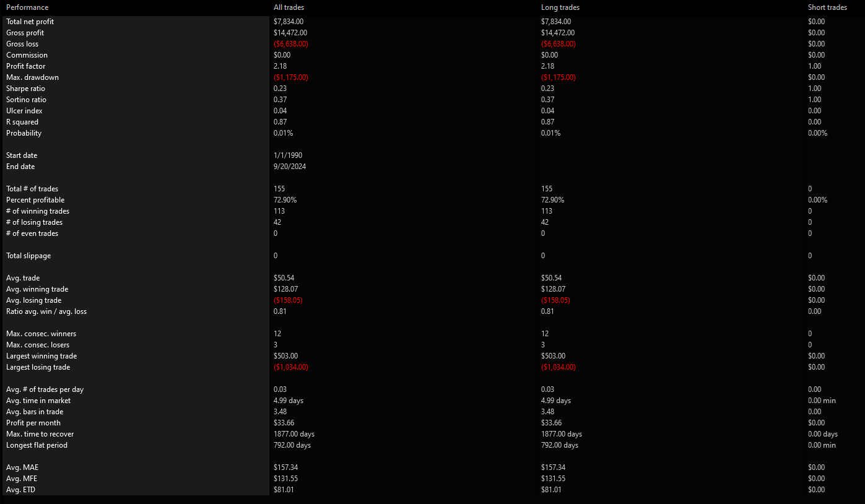Select the Ulcer index row label
865x504 pixels.
tap(24, 111)
